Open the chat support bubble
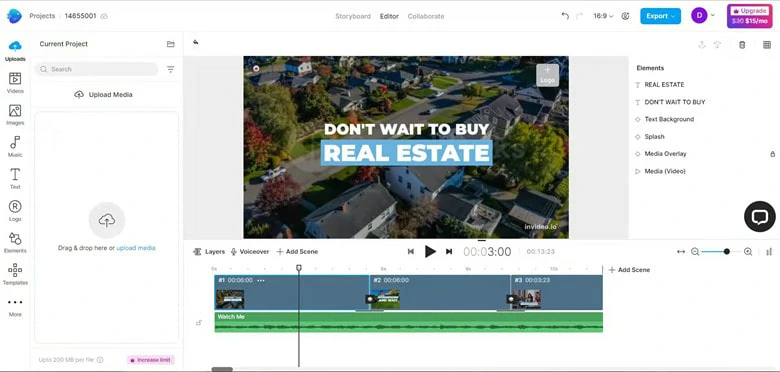The image size is (780, 372). pos(760,216)
